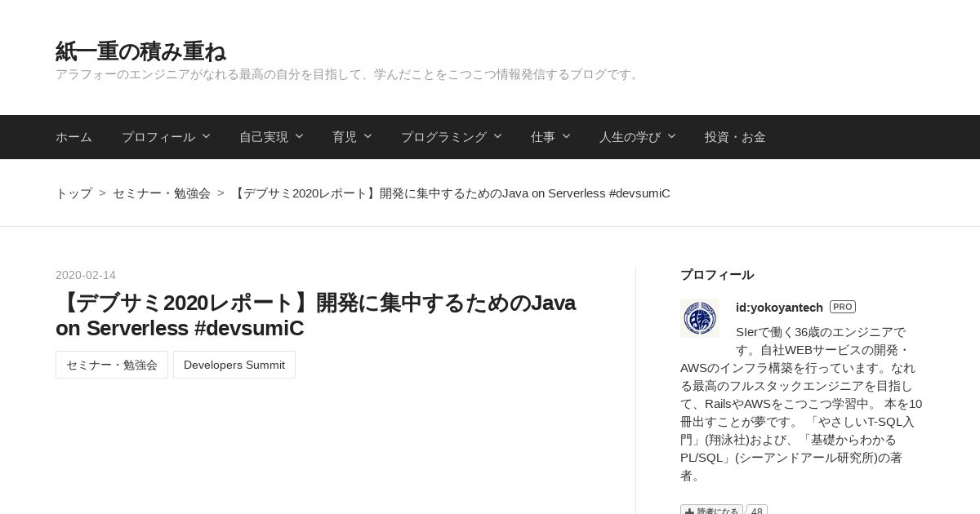Click the トップ breadcrumb link
Viewport: 980px width, 514px height.
(73, 193)
